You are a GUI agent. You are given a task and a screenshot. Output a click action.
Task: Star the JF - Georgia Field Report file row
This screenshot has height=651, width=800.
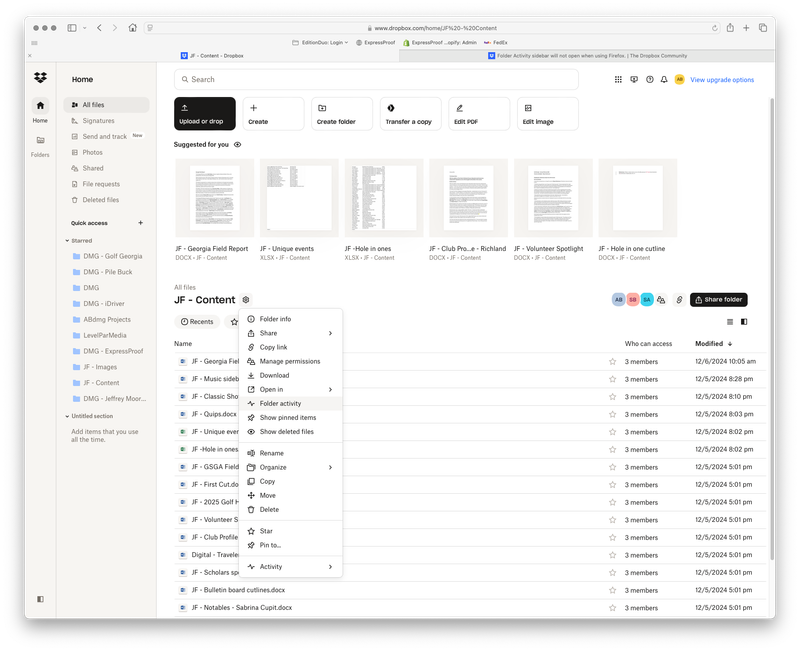(x=613, y=361)
